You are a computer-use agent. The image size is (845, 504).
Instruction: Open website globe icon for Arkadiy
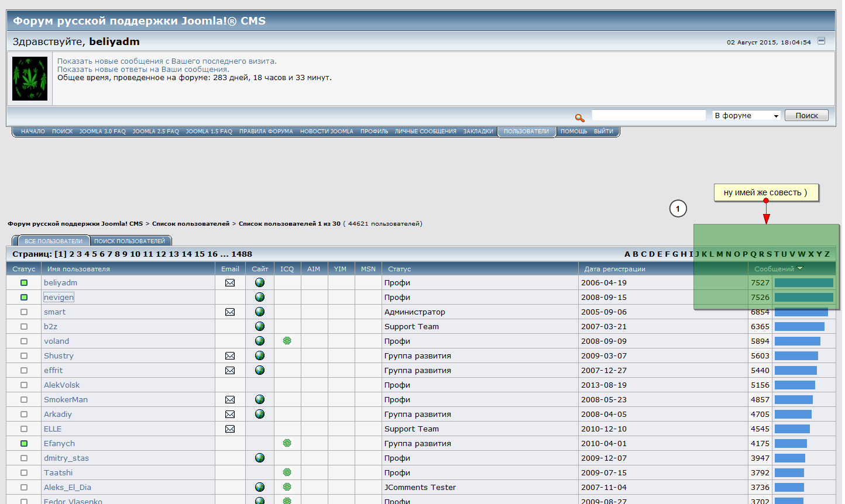(260, 414)
